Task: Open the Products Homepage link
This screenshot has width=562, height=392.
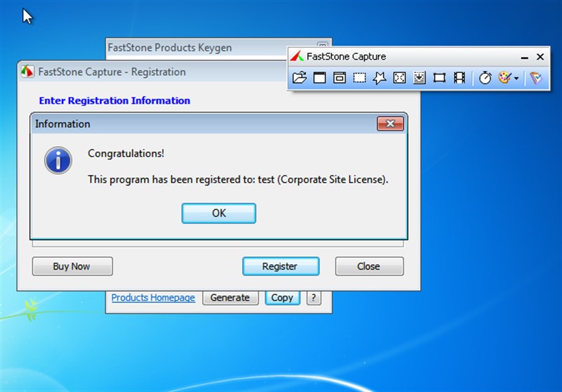Action: (x=153, y=298)
